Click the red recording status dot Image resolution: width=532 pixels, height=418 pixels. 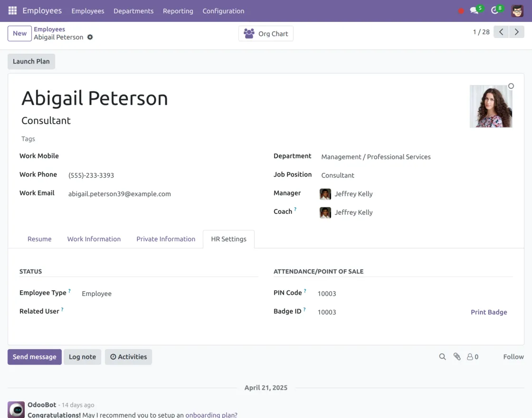[x=461, y=11]
